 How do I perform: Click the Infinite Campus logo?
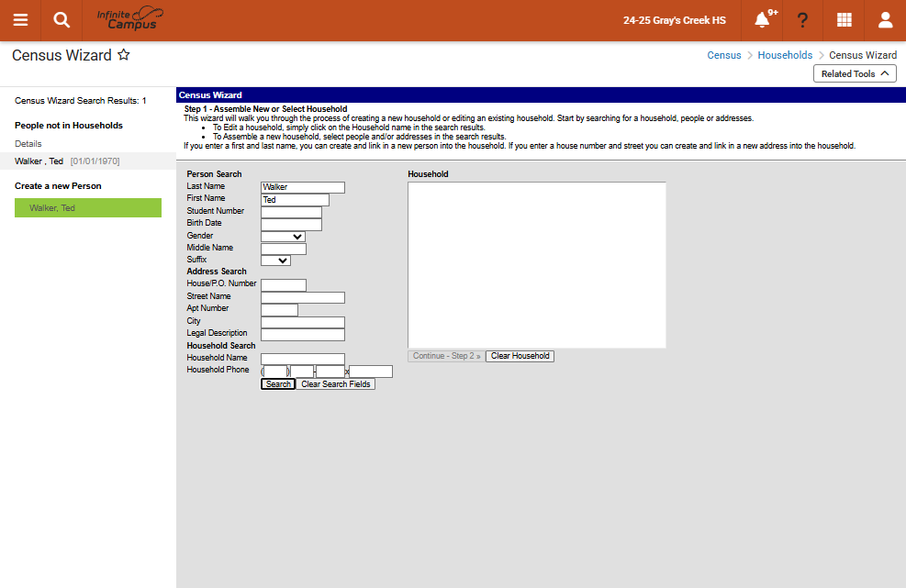(130, 19)
